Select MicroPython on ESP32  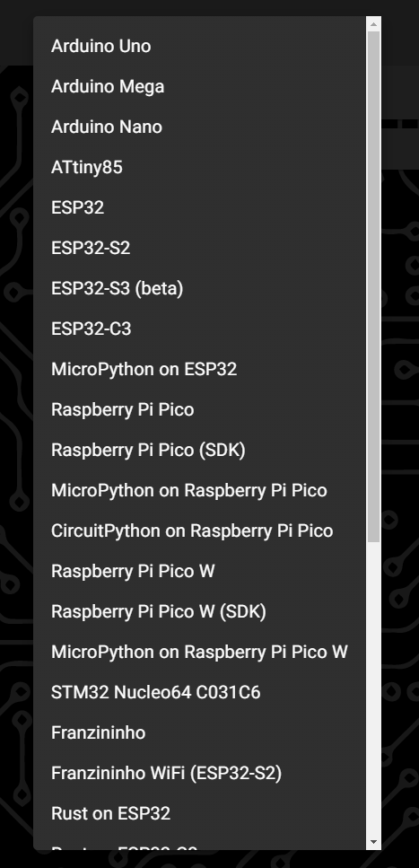click(x=200, y=369)
